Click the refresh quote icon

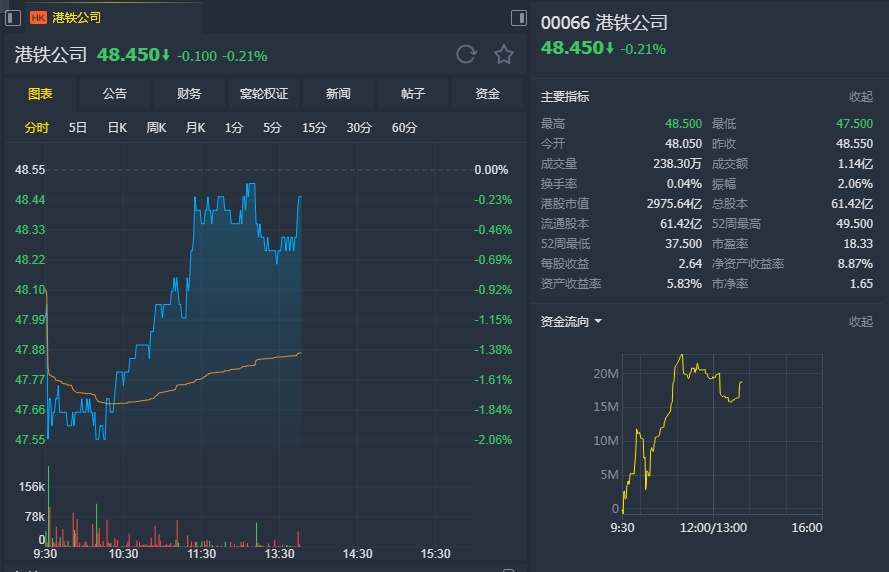click(x=466, y=55)
